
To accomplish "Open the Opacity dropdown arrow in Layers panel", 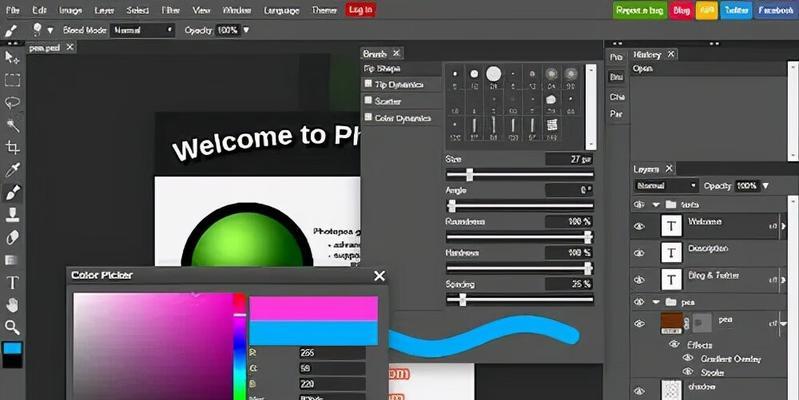I will point(765,186).
